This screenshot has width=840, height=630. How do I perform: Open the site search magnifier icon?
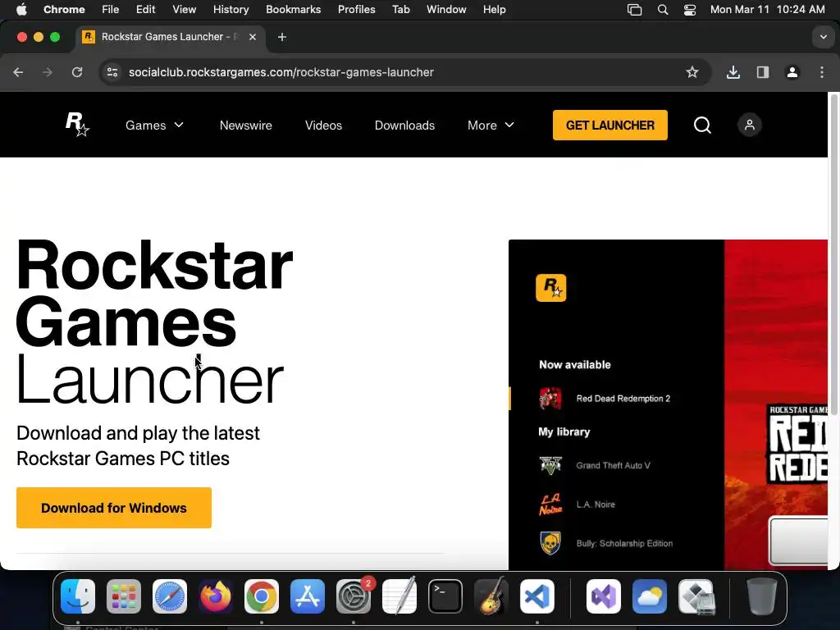[x=702, y=126]
